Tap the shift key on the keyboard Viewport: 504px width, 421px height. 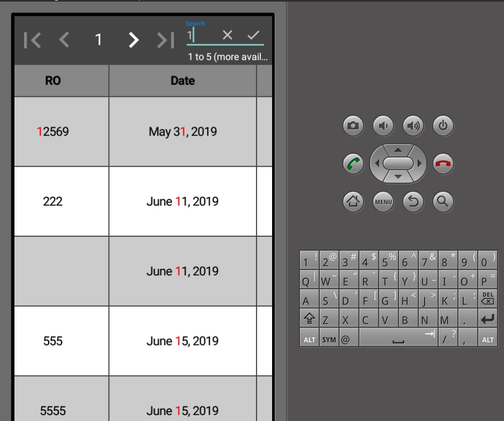309,318
